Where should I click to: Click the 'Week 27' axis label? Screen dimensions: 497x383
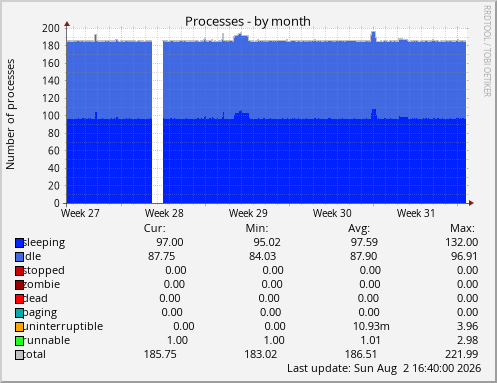80,213
